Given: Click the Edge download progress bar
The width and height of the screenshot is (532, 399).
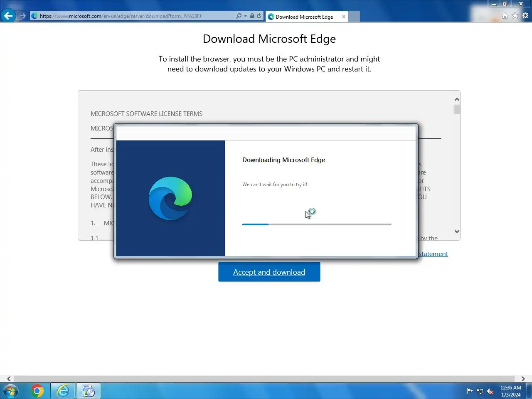Looking at the screenshot, I should (x=317, y=224).
